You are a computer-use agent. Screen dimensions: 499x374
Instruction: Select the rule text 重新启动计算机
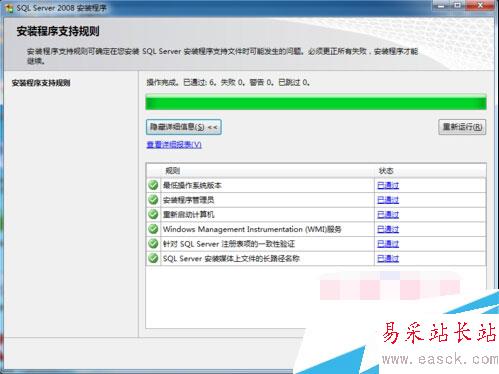(188, 215)
